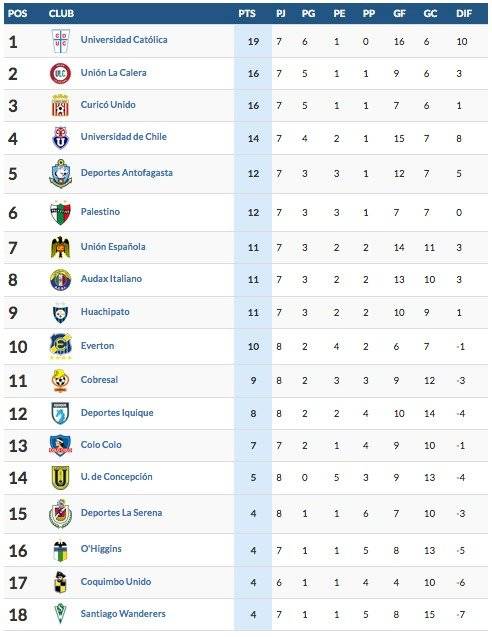Click the PTS column header
Viewport: 492px width, 637px height.
tap(247, 13)
